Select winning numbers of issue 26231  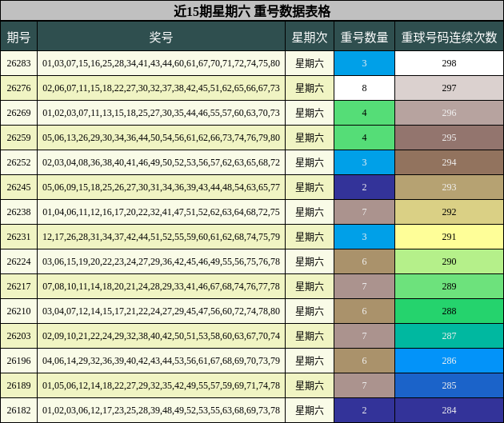pos(161,237)
